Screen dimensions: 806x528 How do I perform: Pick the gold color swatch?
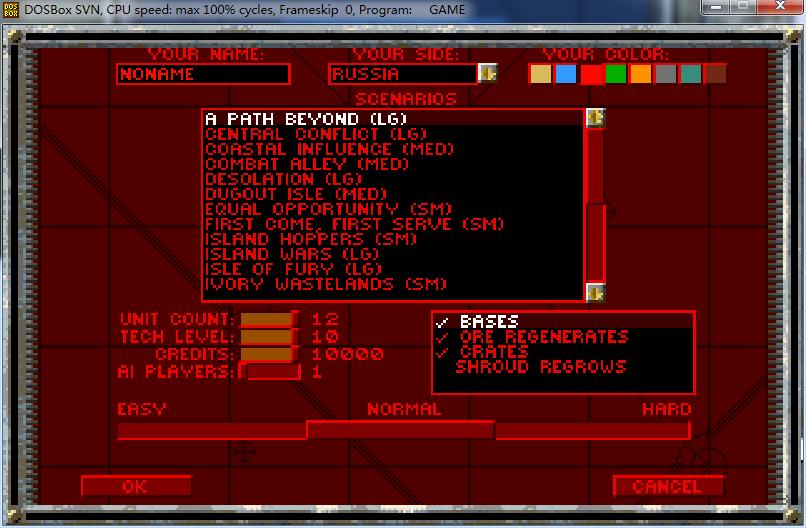tap(540, 74)
